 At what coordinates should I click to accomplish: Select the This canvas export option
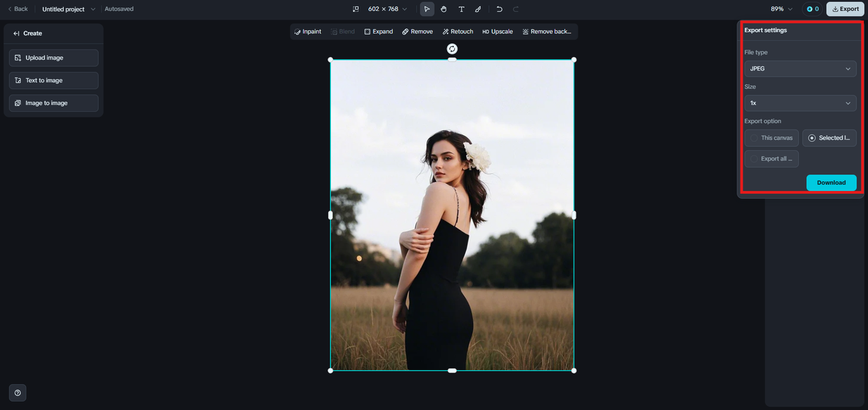772,138
